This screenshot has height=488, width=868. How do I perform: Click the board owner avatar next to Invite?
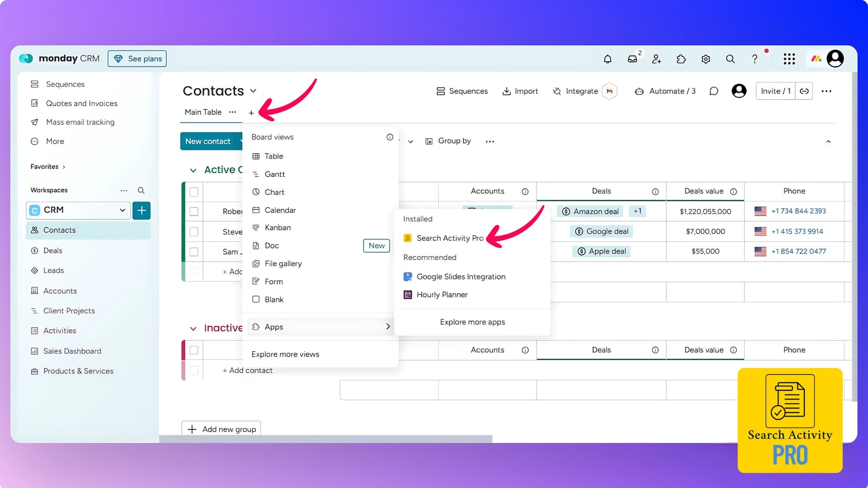click(739, 91)
